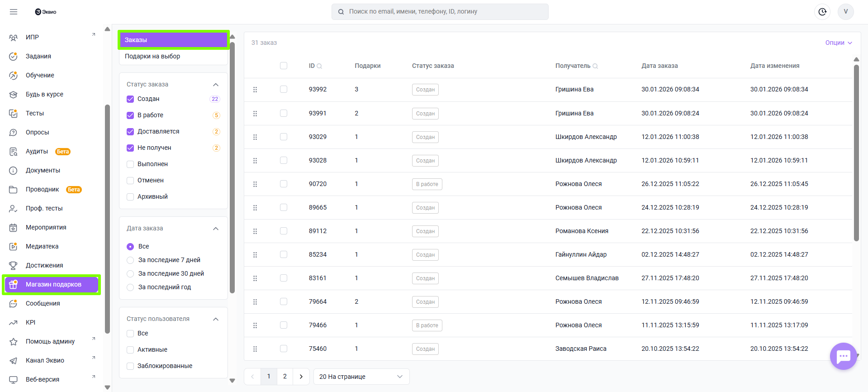This screenshot has width=868, height=392.
Task: Click the global search input field
Action: coord(440,12)
